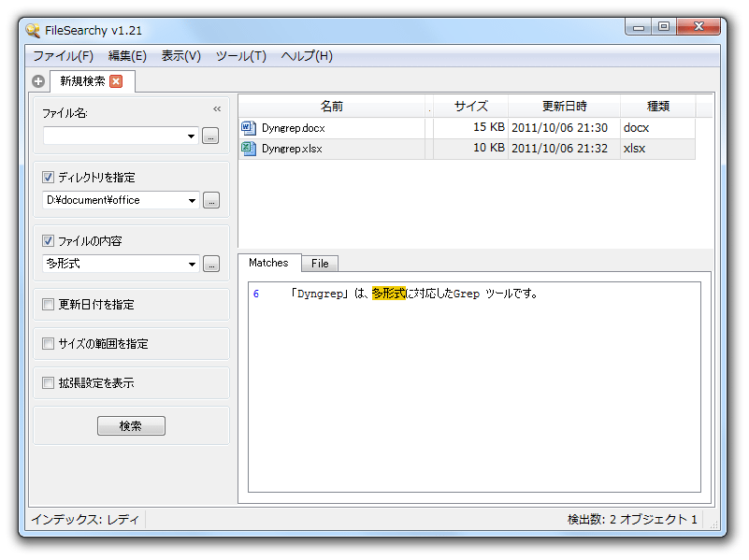The image size is (749, 560).
Task: Click the Excel icon next to Dyngrep.xlsx
Action: (249, 149)
